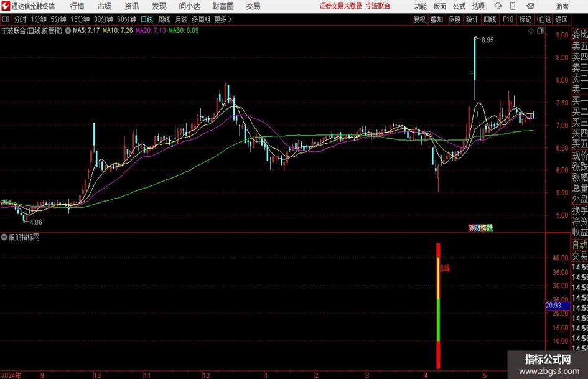The width and height of the screenshot is (588, 379).
Task: Open the mail envelope icon
Action: pos(530,6)
